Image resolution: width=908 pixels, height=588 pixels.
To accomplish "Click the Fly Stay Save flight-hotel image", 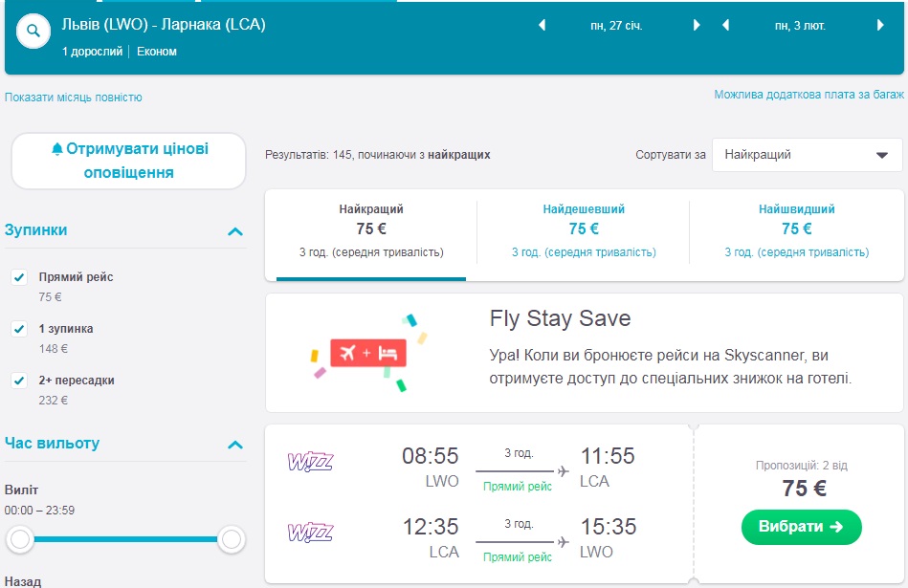I will pos(368,352).
